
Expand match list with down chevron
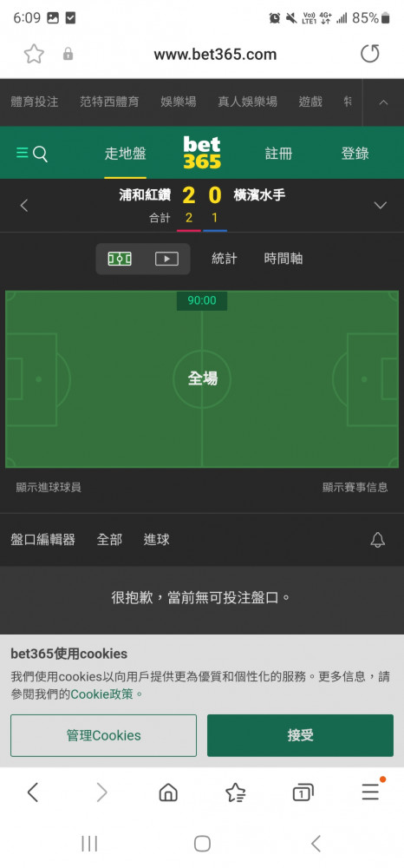(x=381, y=206)
